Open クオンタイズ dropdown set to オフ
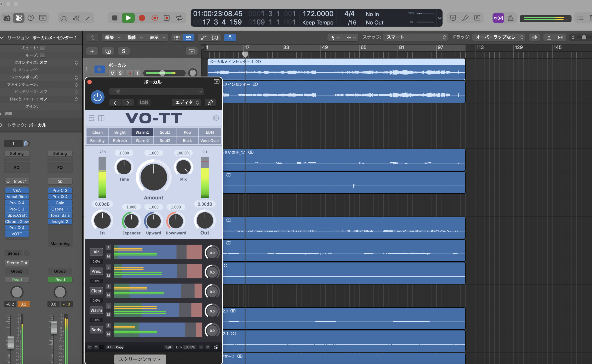The height and width of the screenshot is (364, 592). click(x=59, y=62)
